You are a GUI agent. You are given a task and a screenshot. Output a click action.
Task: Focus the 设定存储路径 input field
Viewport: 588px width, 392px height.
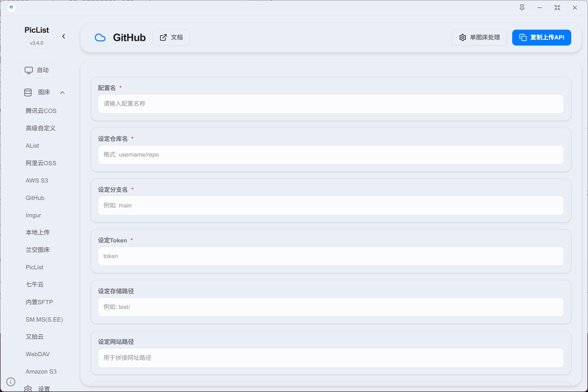331,307
